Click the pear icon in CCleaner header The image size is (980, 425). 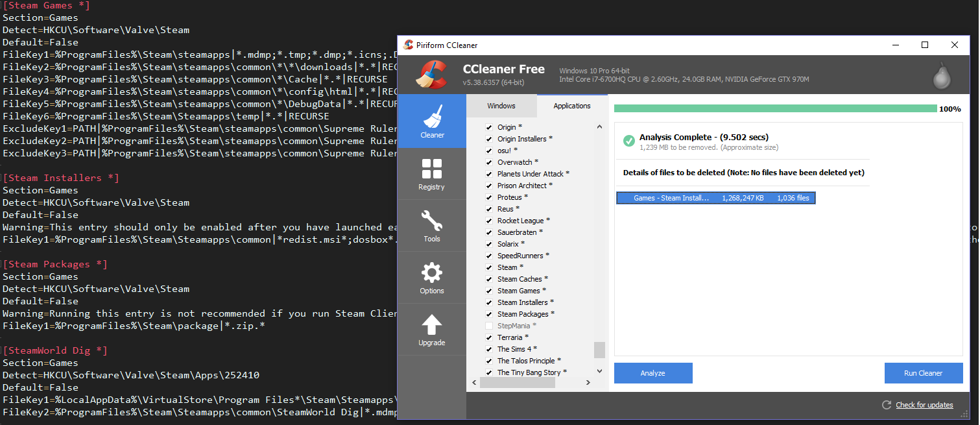coord(942,75)
